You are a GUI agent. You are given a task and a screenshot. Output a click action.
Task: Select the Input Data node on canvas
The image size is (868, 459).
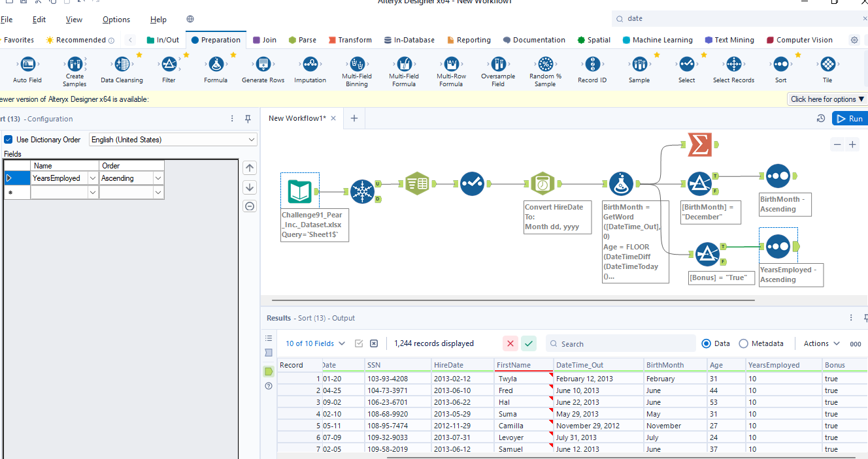(300, 191)
